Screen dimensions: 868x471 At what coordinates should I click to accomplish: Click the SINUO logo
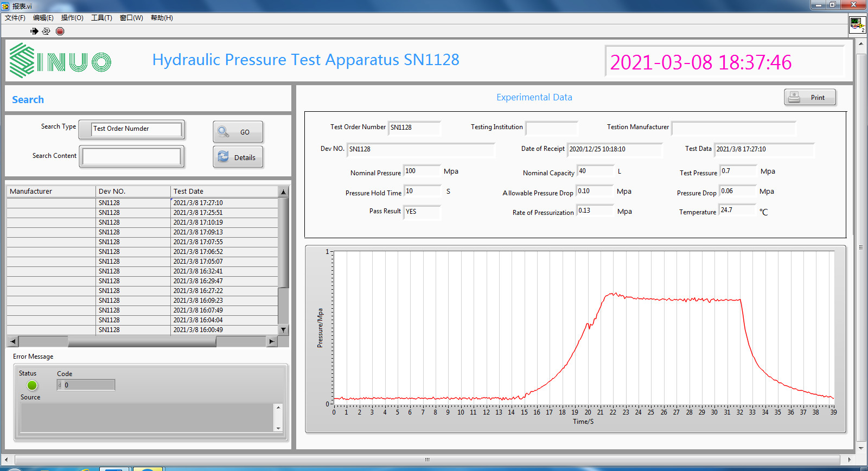[x=60, y=61]
